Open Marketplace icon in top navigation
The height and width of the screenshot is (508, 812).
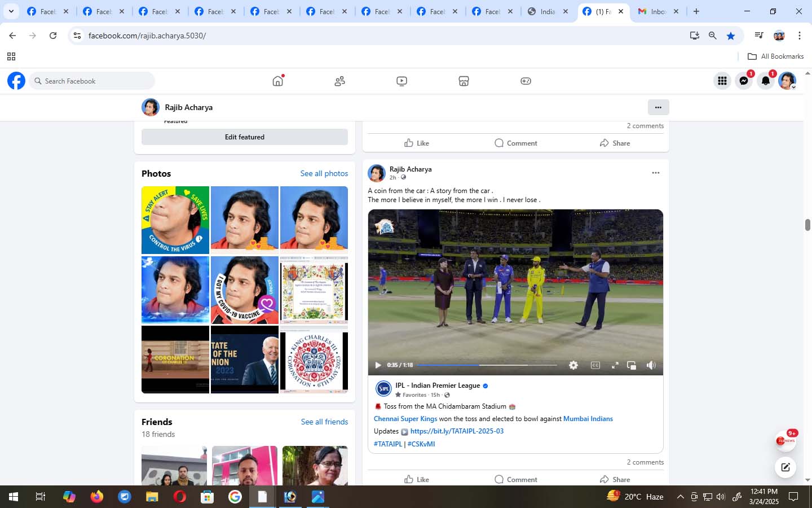coord(464,81)
